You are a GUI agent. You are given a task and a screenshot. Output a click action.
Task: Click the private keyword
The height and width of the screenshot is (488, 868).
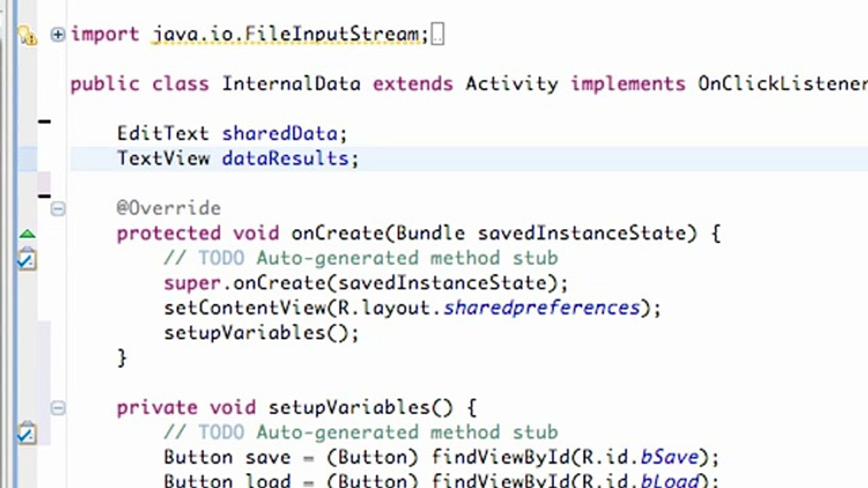pyautogui.click(x=157, y=407)
